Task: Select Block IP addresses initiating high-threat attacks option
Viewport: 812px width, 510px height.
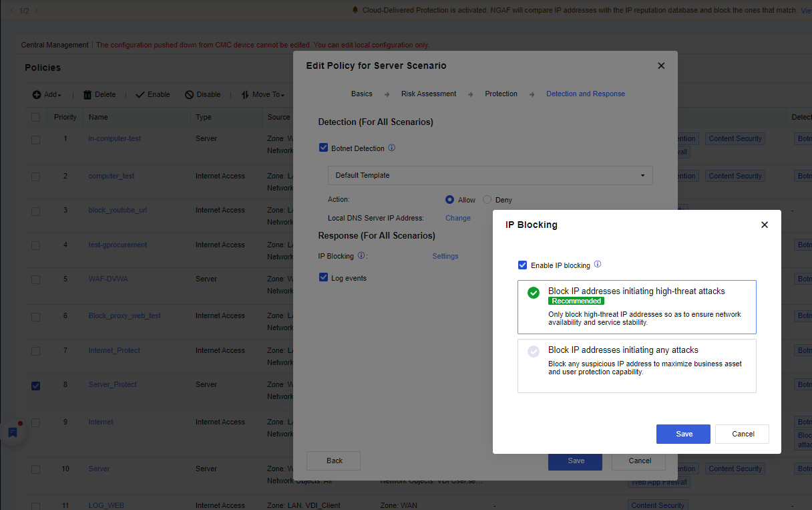Action: pos(637,307)
